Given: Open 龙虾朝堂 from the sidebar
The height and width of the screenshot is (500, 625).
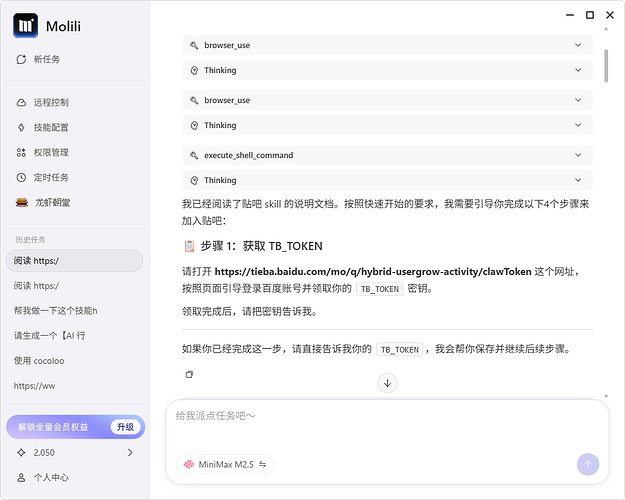Looking at the screenshot, I should (43, 203).
